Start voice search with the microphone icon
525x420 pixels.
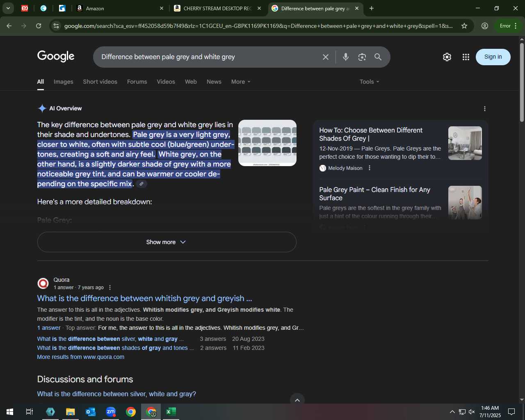coord(346,57)
